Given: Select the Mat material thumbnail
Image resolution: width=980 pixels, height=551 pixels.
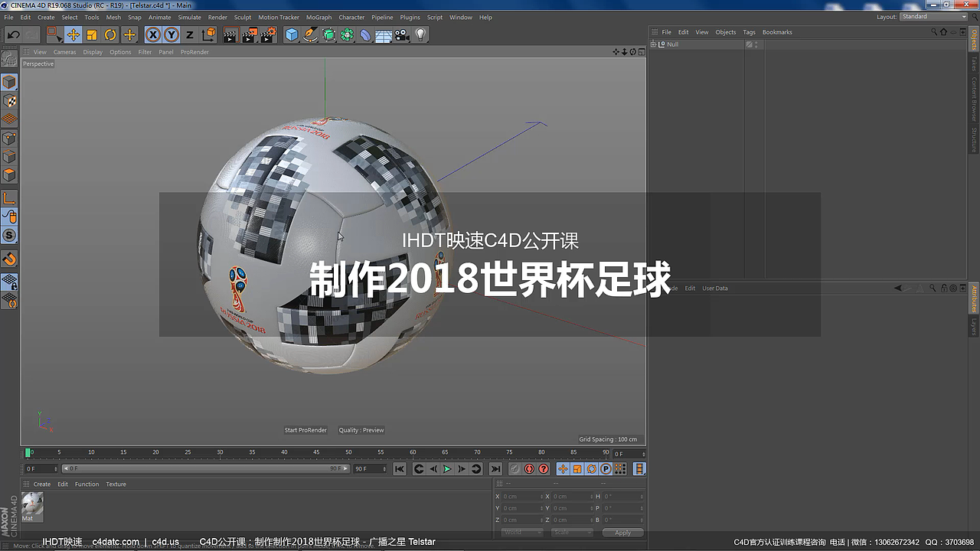Looking at the screenshot, I should coord(31,505).
